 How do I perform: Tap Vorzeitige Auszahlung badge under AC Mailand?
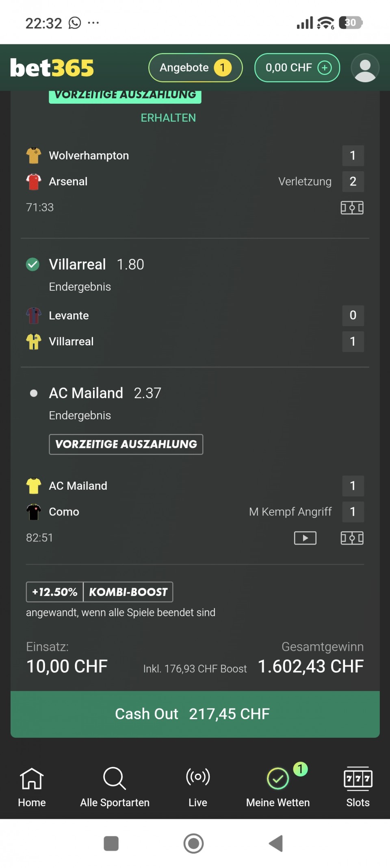click(x=126, y=444)
